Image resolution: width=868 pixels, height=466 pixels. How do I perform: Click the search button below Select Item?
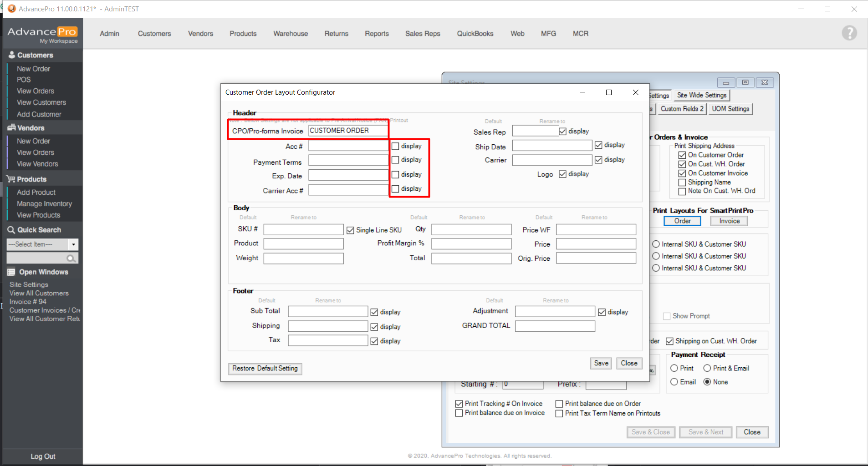(x=71, y=258)
